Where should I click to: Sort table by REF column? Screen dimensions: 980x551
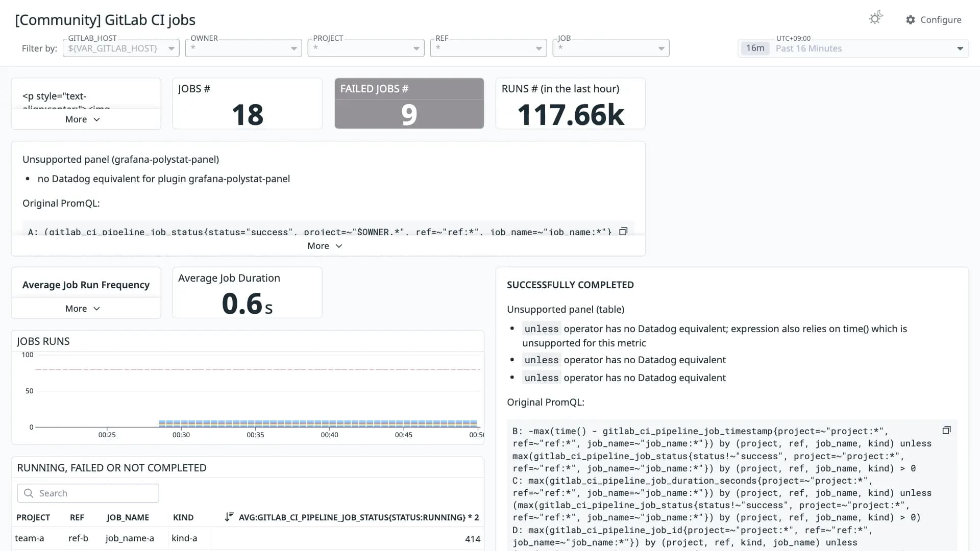tap(77, 517)
